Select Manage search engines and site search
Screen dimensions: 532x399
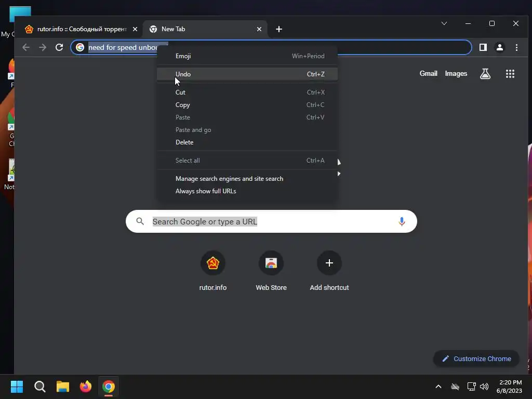[247, 179]
